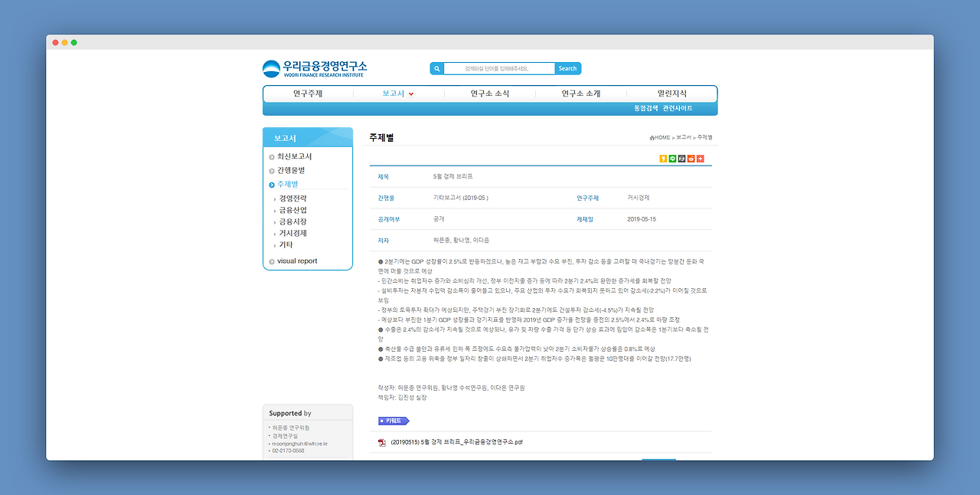Share via the orange Reddit icon
This screenshot has height=495, width=980.
click(691, 159)
